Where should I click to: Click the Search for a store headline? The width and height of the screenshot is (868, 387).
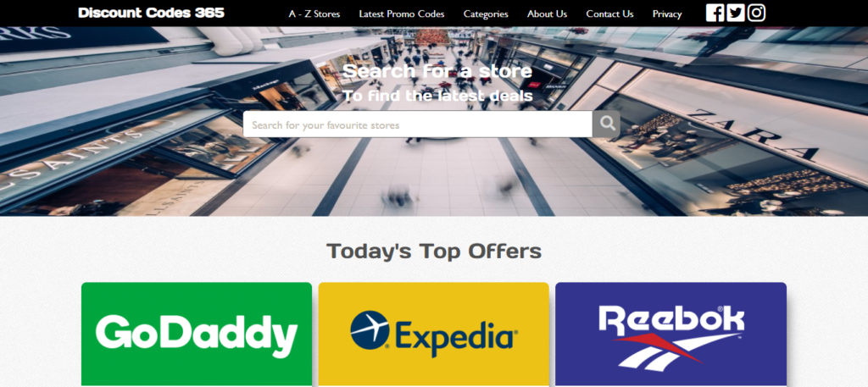(437, 71)
